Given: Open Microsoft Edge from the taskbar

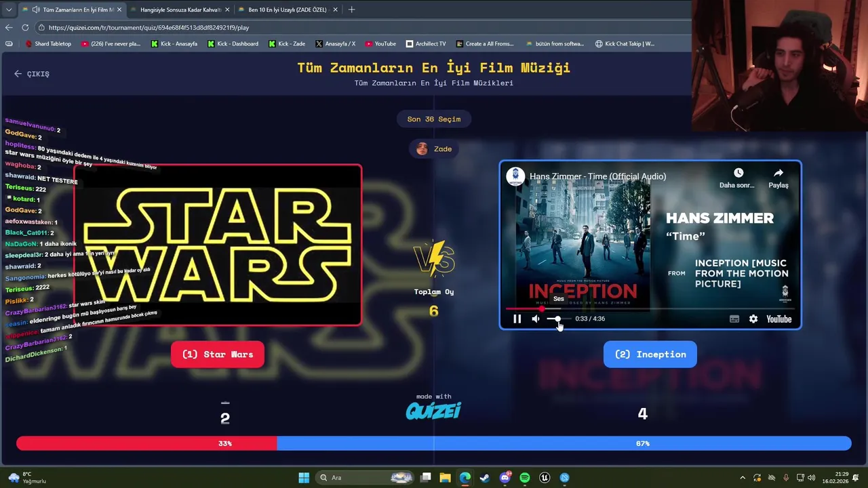Looking at the screenshot, I should click(x=465, y=478).
